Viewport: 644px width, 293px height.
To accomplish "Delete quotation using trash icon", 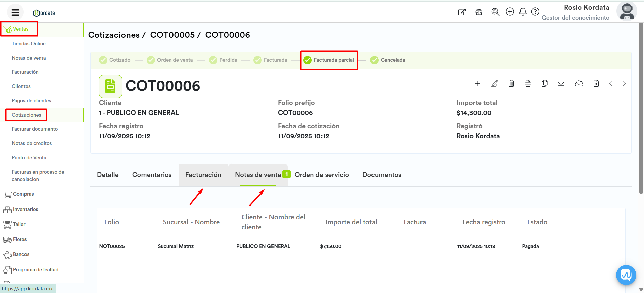I will tap(511, 83).
